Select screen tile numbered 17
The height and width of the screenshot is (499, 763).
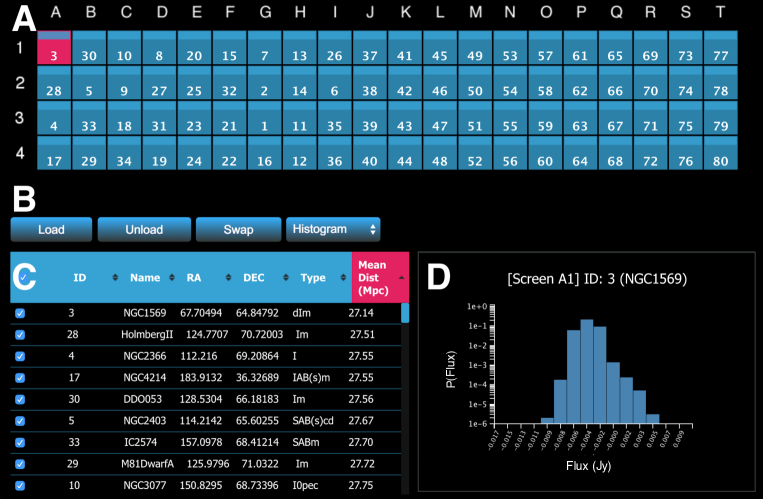pos(54,153)
